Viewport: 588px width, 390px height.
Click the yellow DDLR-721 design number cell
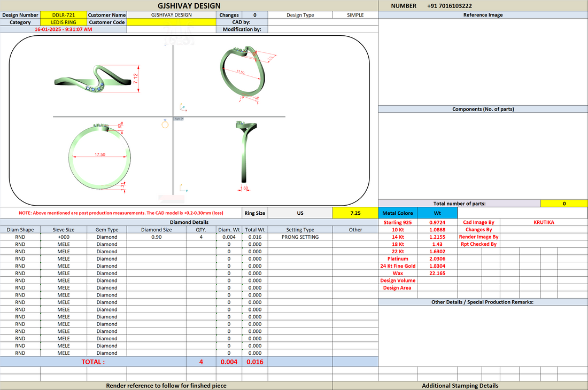pyautogui.click(x=64, y=15)
